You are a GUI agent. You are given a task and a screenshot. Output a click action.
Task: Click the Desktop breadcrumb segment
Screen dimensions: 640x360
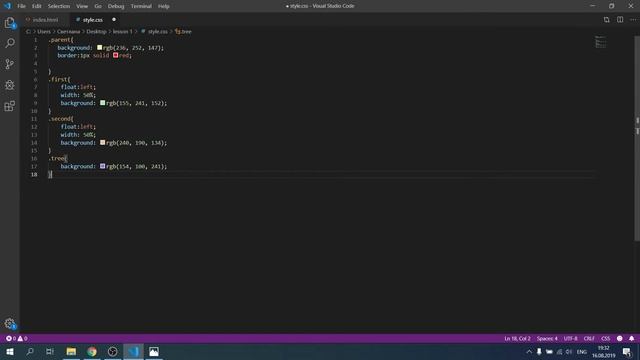pyautogui.click(x=96, y=31)
